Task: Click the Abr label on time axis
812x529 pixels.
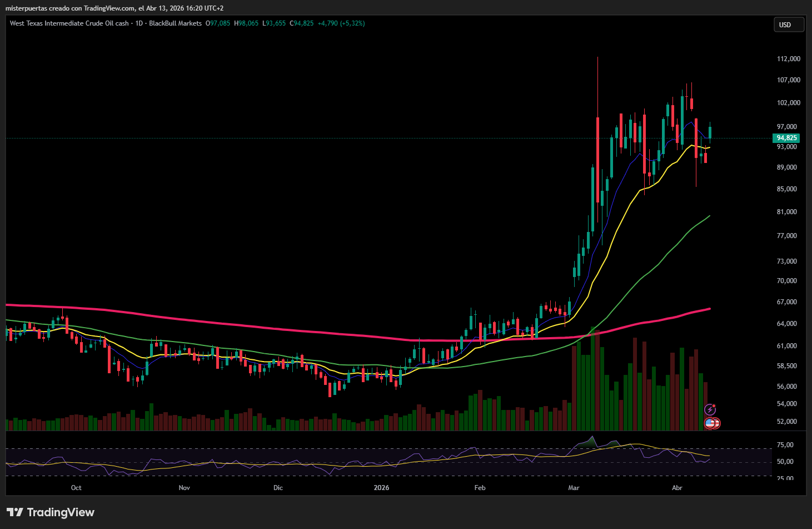Action: [677, 488]
